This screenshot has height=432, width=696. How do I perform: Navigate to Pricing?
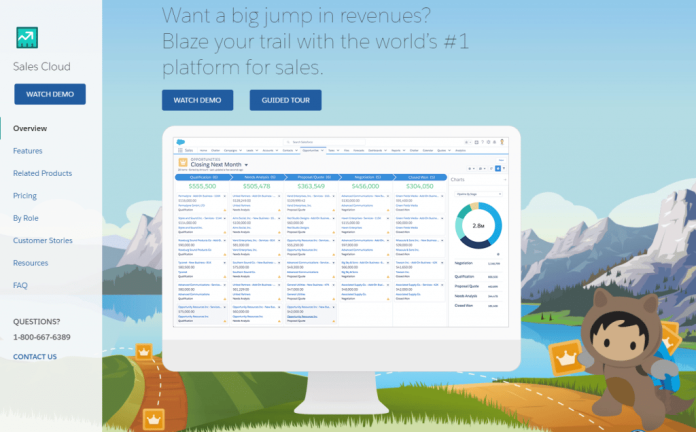[25, 196]
